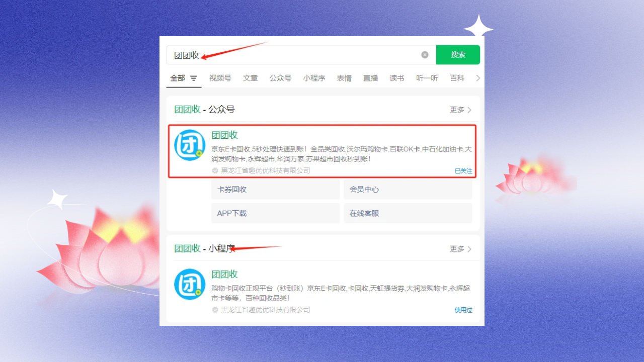This screenshot has height=362, width=644.
Task: Click the 使用过 status label
Action: point(463,310)
